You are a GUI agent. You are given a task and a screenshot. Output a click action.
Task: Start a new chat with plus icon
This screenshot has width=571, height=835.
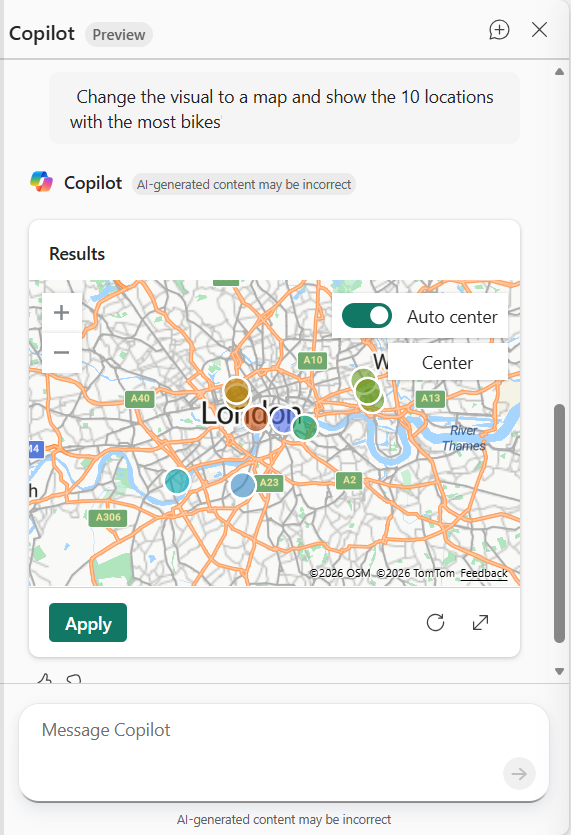click(499, 30)
